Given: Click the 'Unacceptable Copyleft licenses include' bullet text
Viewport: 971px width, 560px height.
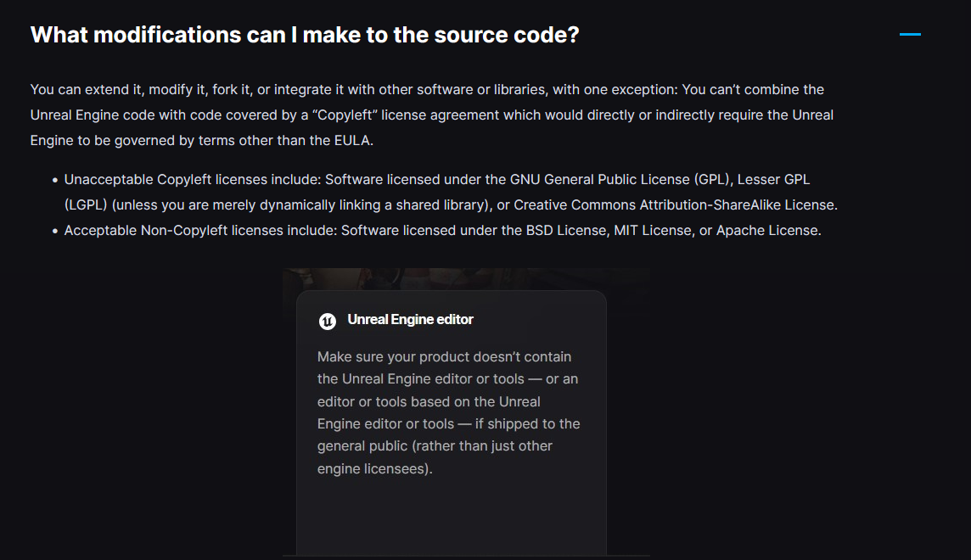Looking at the screenshot, I should pyautogui.click(x=451, y=192).
